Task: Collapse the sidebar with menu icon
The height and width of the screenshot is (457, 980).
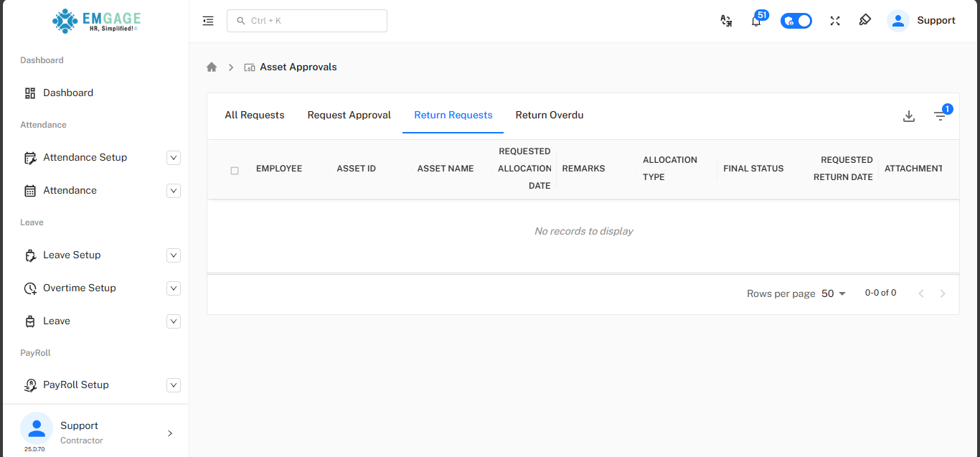Action: point(208,21)
